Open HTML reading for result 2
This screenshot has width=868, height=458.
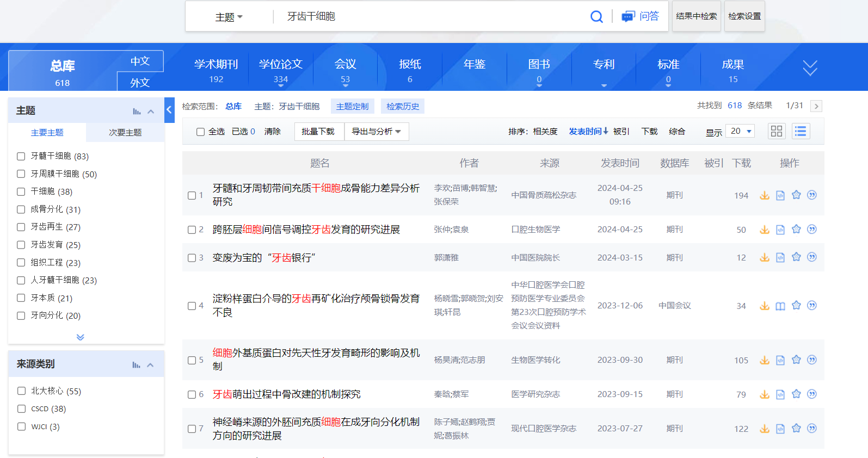click(780, 230)
